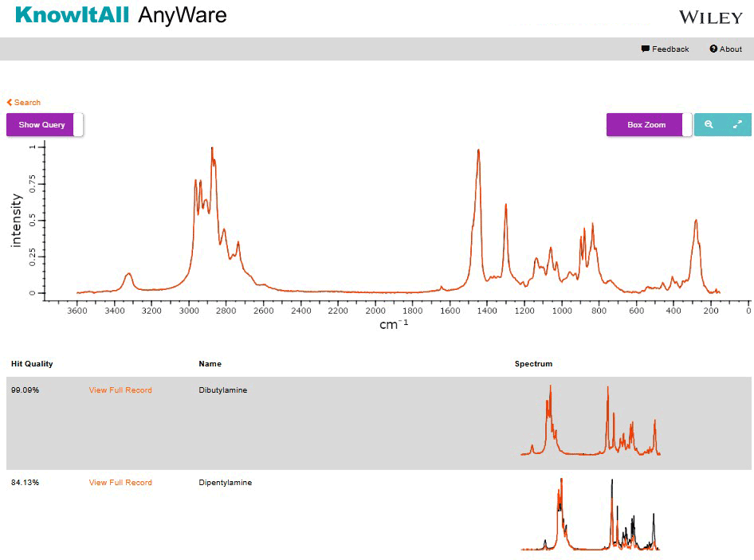Open the About menu item

pyautogui.click(x=730, y=49)
